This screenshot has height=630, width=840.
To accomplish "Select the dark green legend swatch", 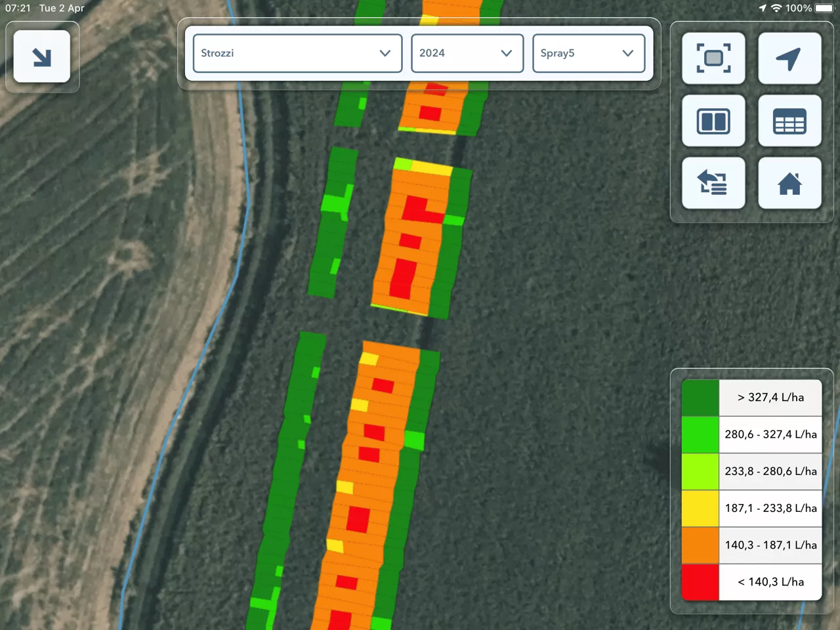I will point(700,398).
